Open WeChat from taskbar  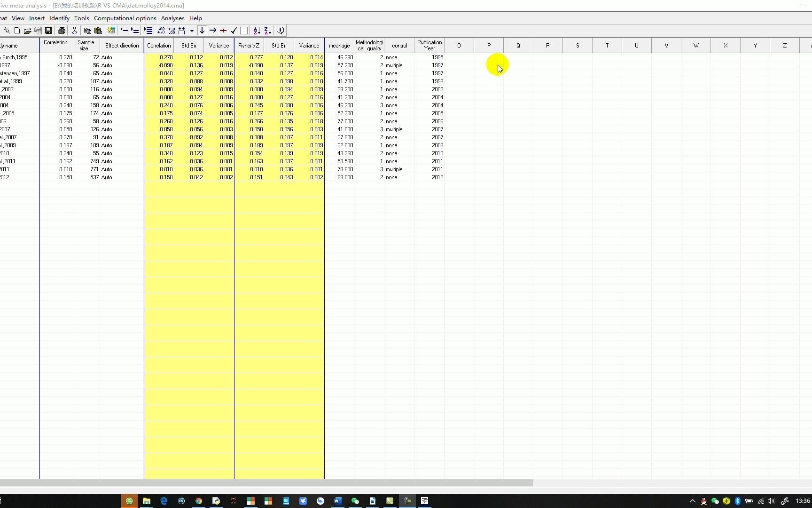(355, 501)
